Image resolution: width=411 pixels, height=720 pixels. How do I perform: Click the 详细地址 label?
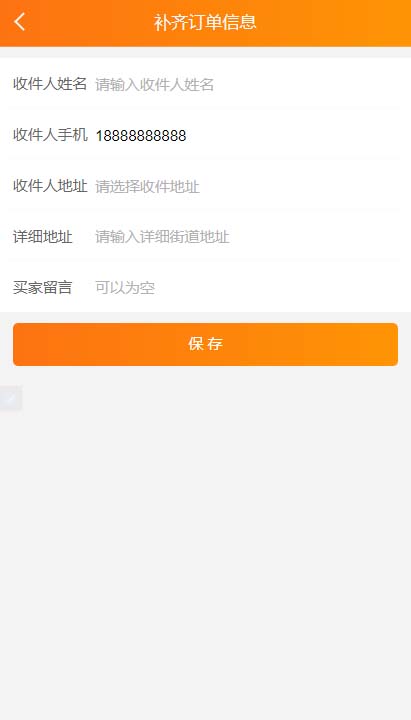(43, 237)
